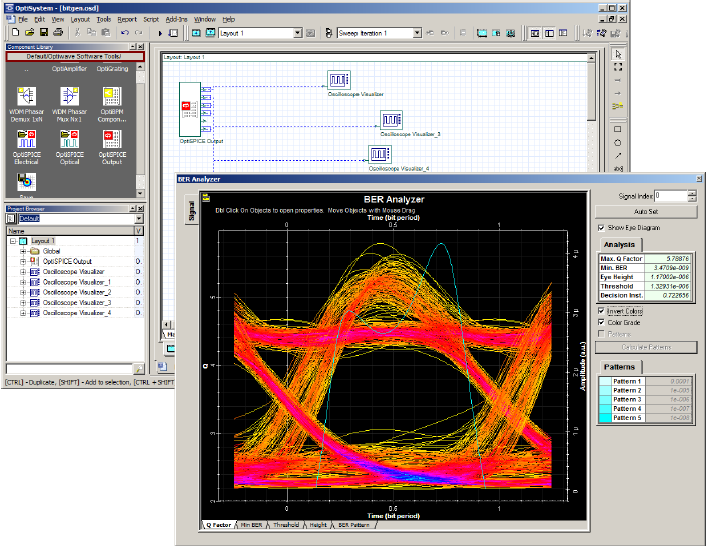Uncheck the Show Eye Diagram checkbox

click(x=600, y=228)
